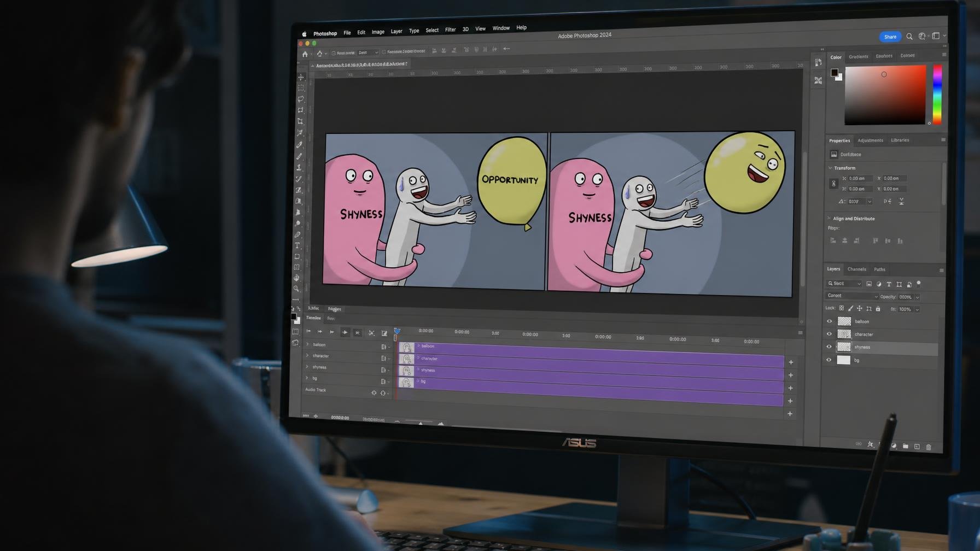This screenshot has width=980, height=551.
Task: Select the Zoom magnifier tool
Action: click(296, 289)
